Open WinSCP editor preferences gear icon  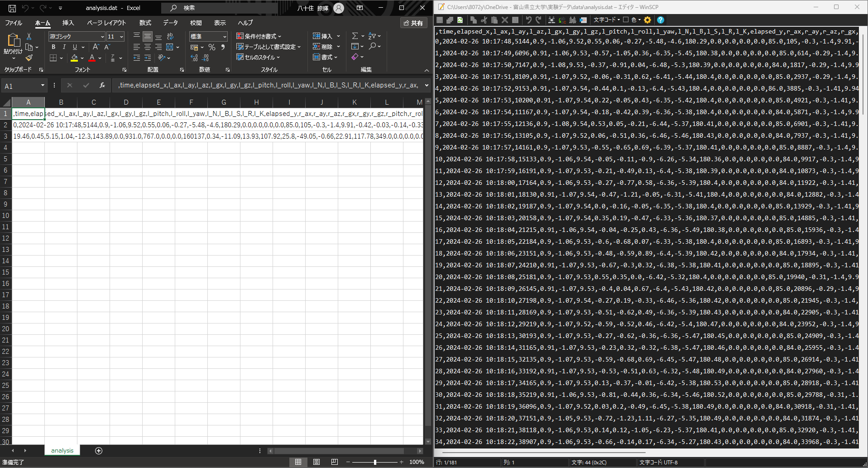[647, 20]
